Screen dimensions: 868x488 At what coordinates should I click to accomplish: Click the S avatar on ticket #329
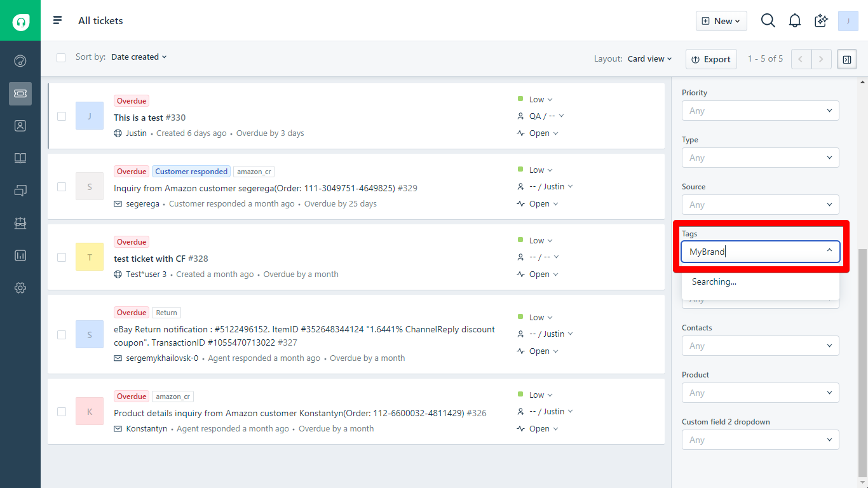(90, 187)
